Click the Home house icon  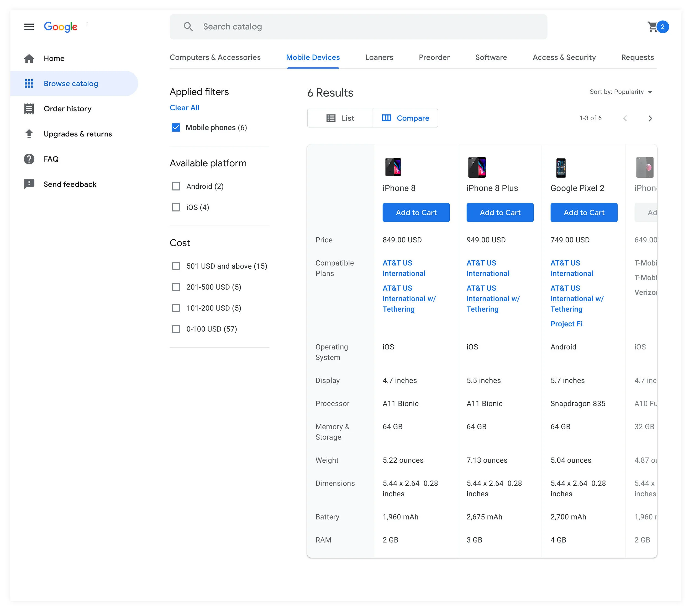(x=29, y=59)
